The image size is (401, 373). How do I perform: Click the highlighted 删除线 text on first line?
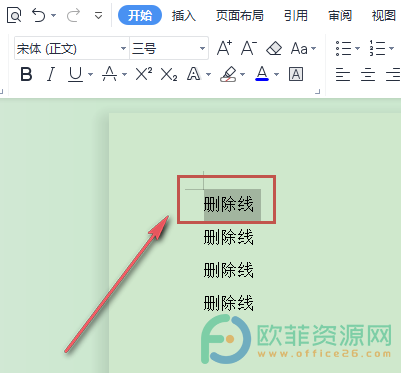(x=229, y=204)
